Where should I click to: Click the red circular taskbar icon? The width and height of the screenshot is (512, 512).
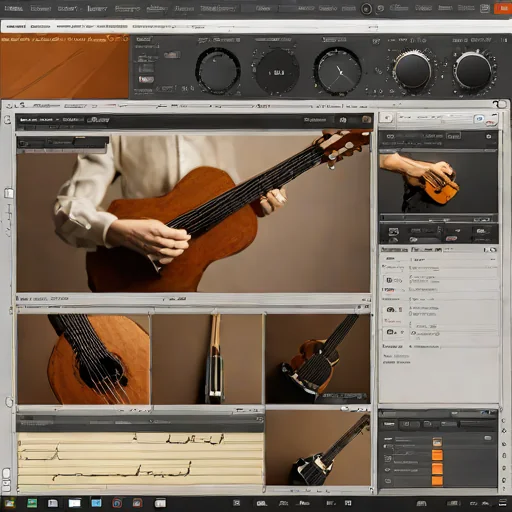117,503
